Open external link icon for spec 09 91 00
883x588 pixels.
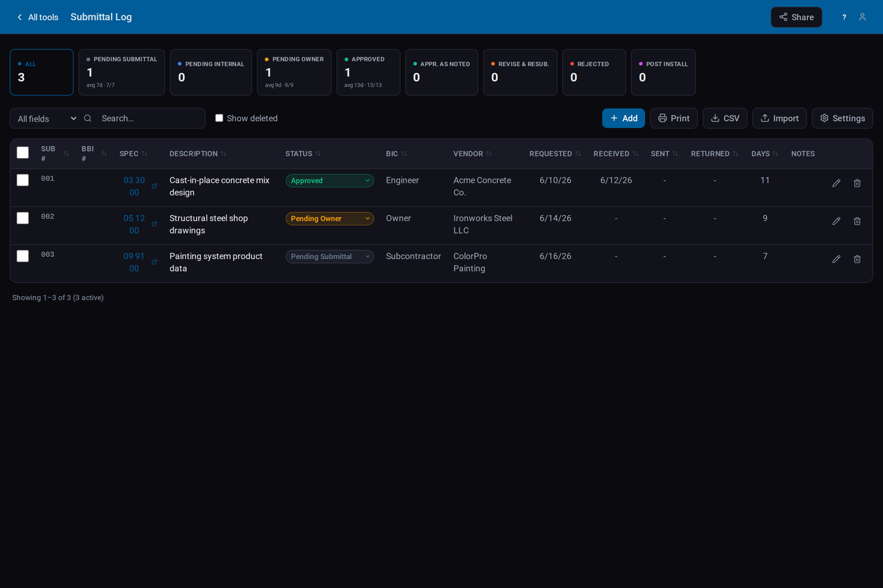click(155, 262)
